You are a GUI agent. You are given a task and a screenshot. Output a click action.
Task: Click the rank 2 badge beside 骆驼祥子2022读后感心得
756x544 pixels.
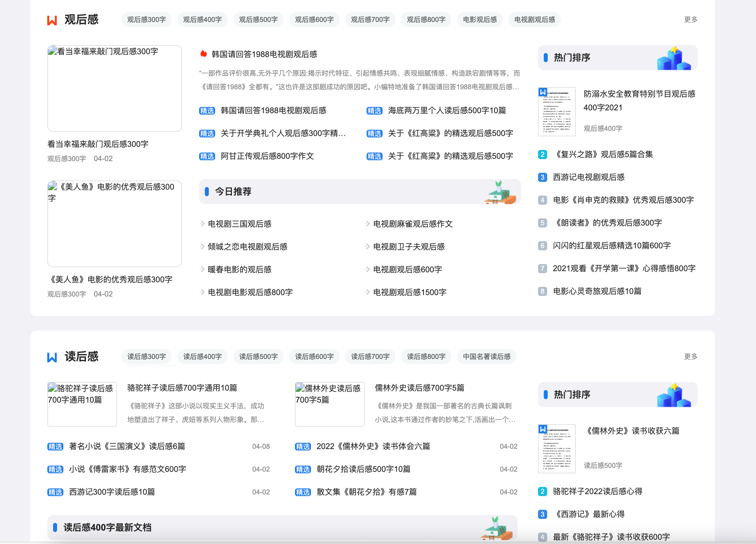coord(542,491)
